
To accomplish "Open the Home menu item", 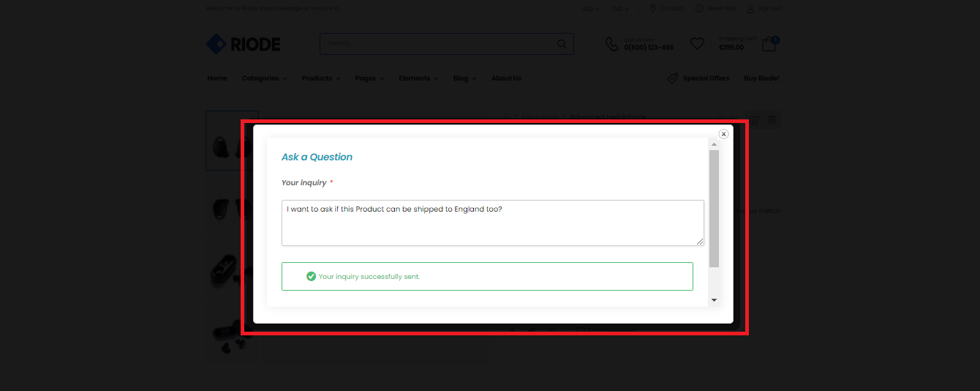I will (x=217, y=78).
